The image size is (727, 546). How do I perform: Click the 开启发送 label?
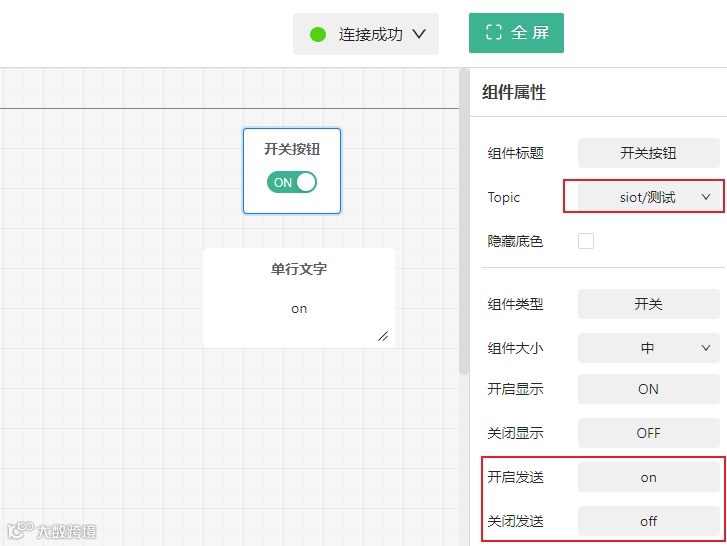(x=515, y=477)
